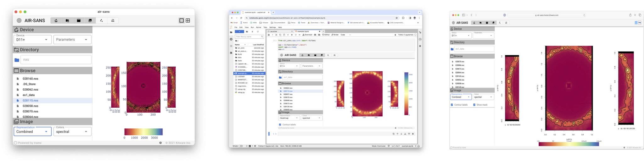Click the spectral color bar under left plot
The image size is (644, 162).
[143, 131]
